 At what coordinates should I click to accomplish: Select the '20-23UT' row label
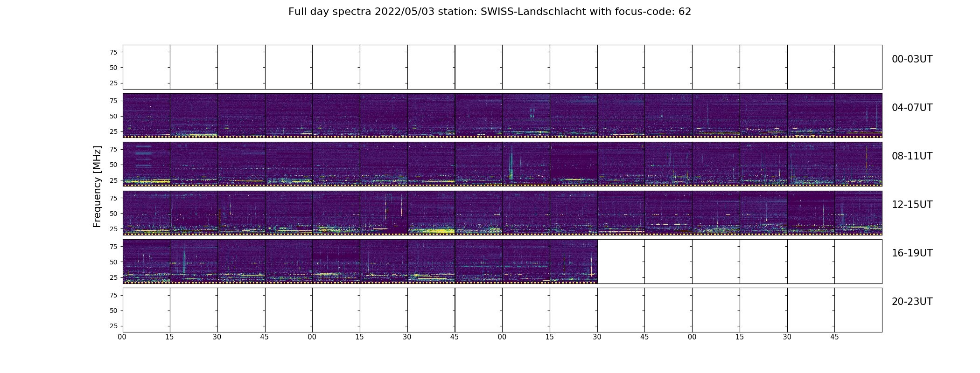point(912,302)
